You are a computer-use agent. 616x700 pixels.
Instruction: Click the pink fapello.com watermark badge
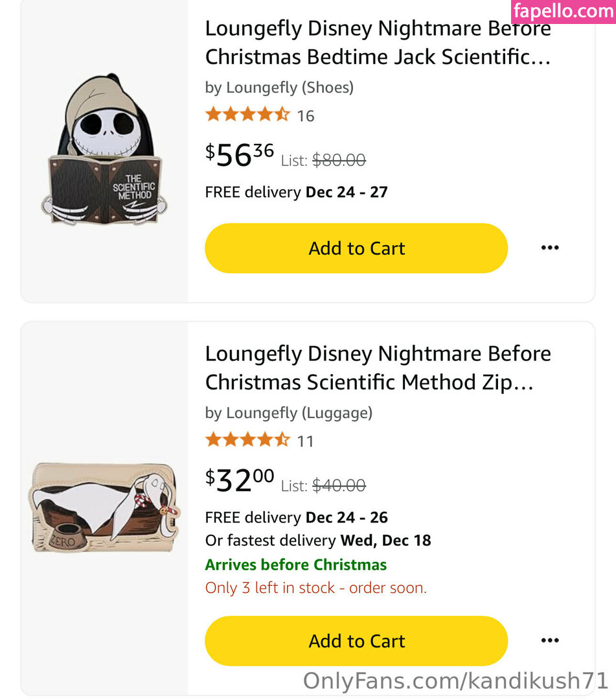[563, 12]
